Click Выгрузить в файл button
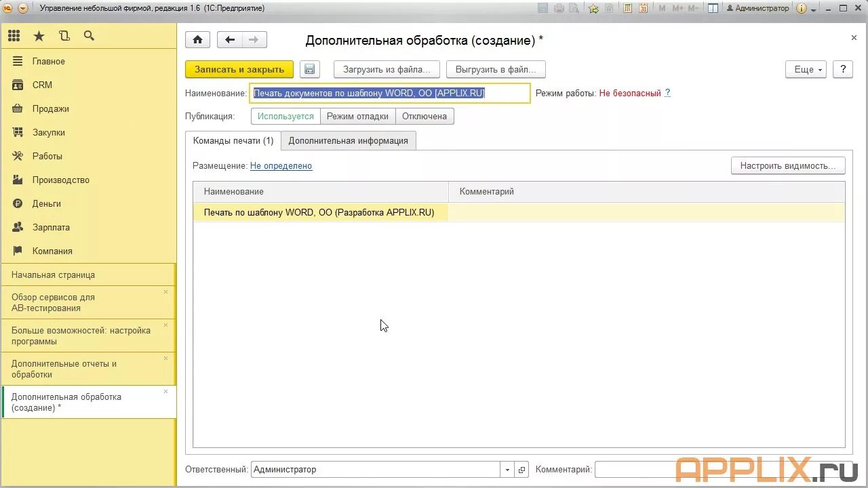The height and width of the screenshot is (488, 868). point(496,69)
